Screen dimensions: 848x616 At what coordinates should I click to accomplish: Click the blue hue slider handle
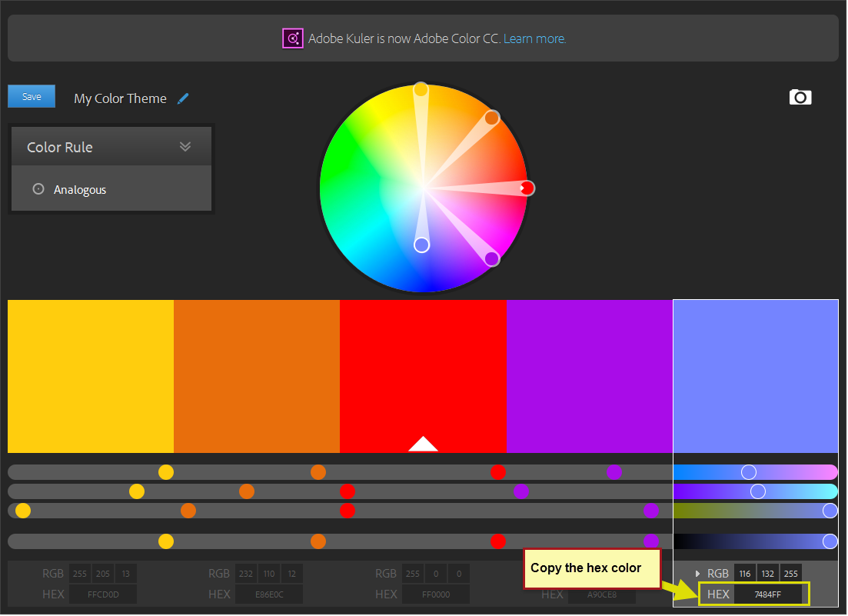749,471
